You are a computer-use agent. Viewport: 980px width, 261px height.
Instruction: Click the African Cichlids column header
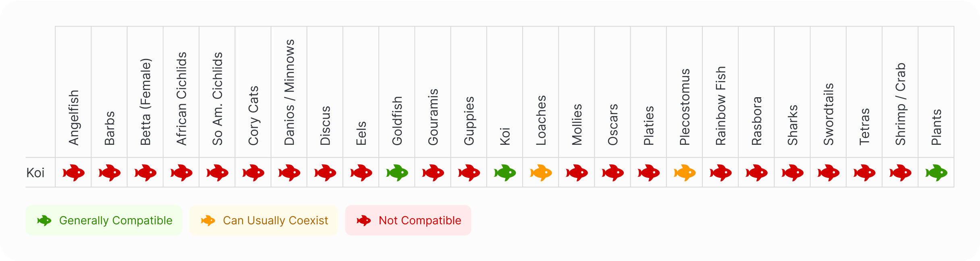click(x=181, y=98)
